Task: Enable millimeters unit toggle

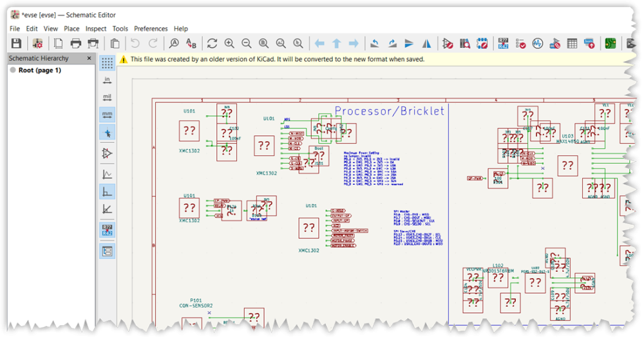Action: point(108,115)
